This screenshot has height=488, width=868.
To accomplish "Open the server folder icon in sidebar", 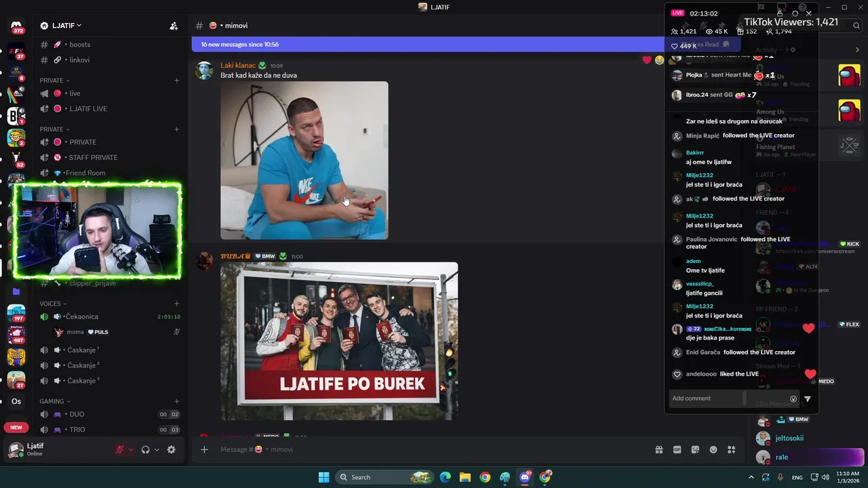I will point(16,291).
